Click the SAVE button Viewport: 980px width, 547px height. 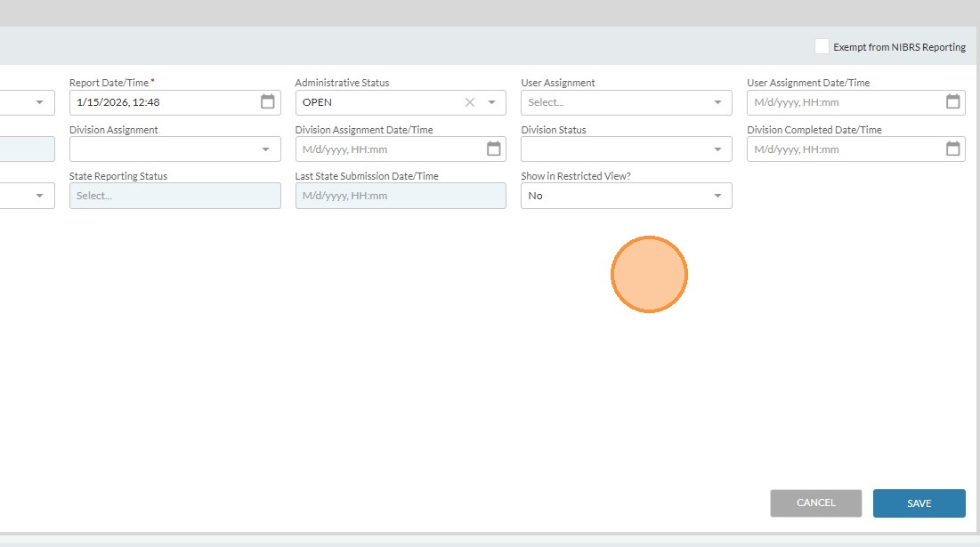919,503
